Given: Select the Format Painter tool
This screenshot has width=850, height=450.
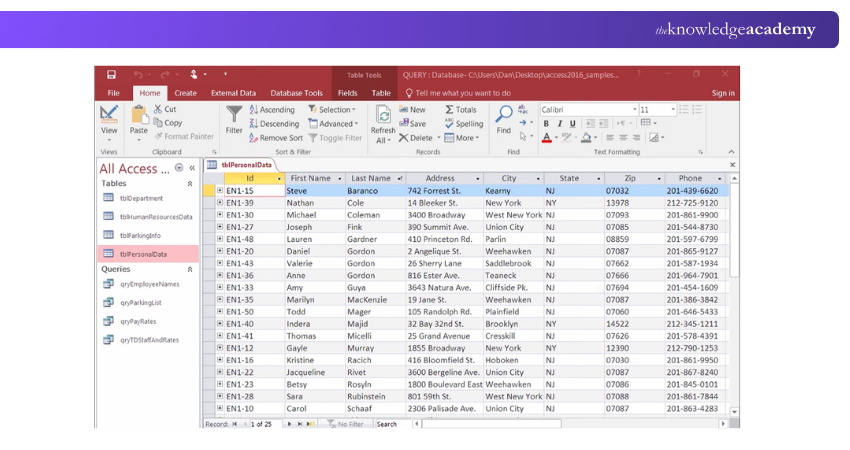Looking at the screenshot, I should click(184, 137).
